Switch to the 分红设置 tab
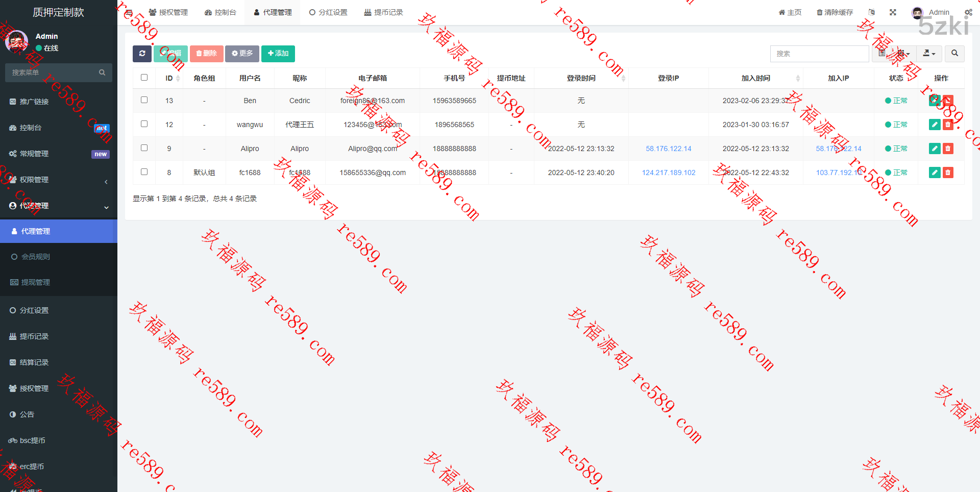 tap(328, 12)
